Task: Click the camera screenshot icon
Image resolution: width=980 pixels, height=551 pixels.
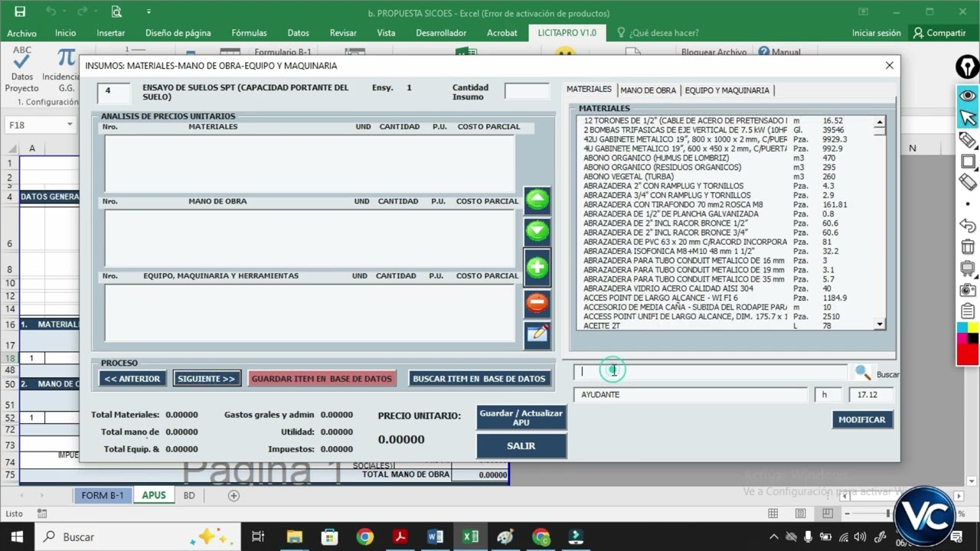Action: (x=968, y=290)
